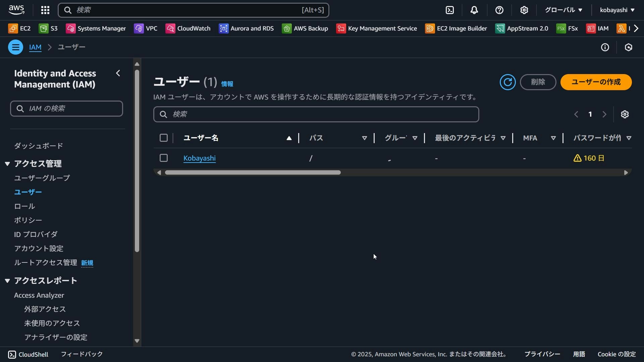
Task: Refresh the user list
Action: pos(507,82)
